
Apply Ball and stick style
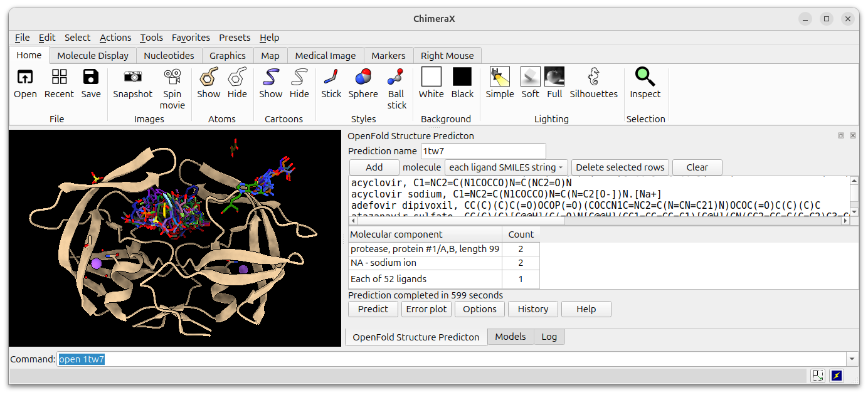396,85
